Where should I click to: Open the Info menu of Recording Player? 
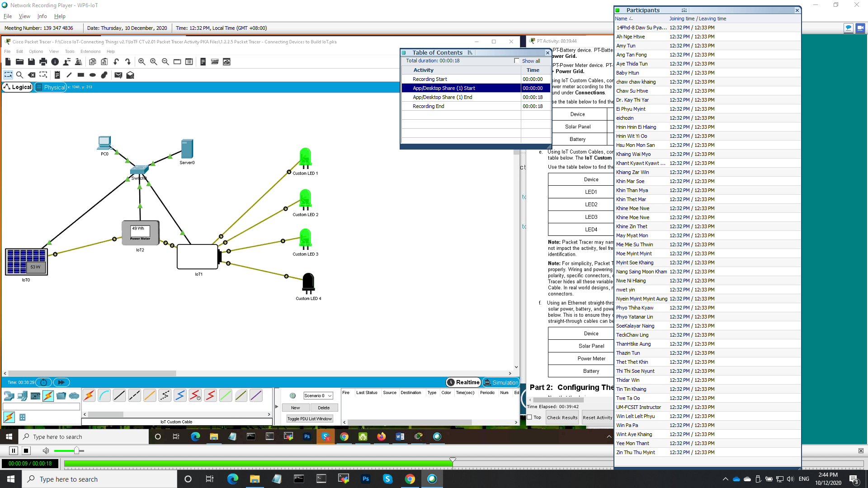(x=42, y=16)
